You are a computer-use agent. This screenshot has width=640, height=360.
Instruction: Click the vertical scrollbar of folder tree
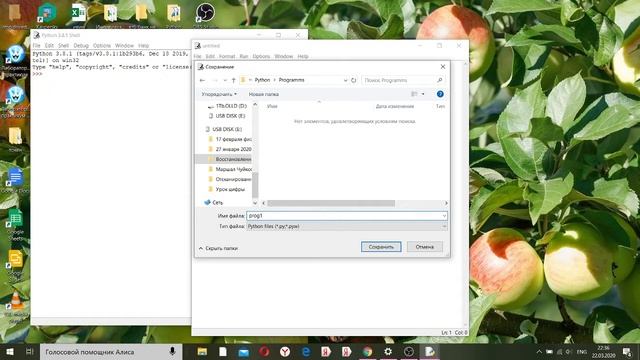click(x=255, y=184)
